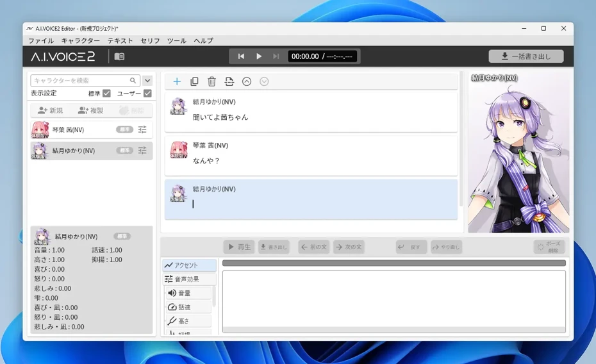Select the 話速 speed effect
This screenshot has height=364, width=596.
[x=188, y=307]
